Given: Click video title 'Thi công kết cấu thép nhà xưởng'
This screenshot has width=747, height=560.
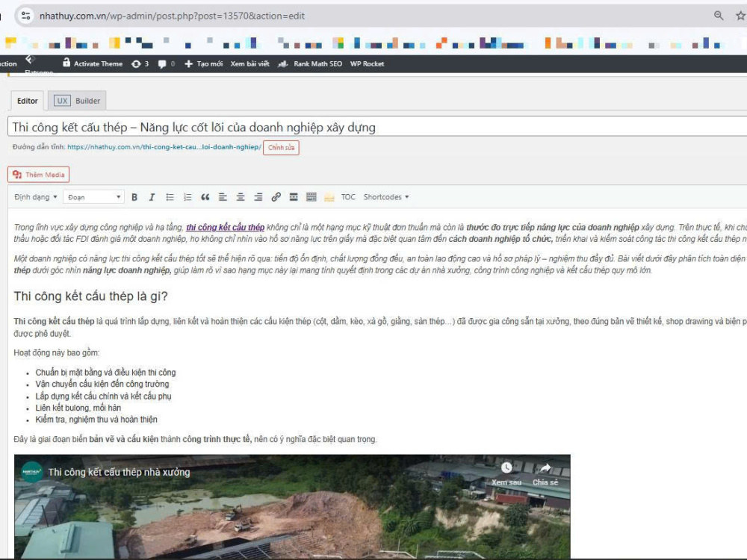Looking at the screenshot, I should (119, 472).
